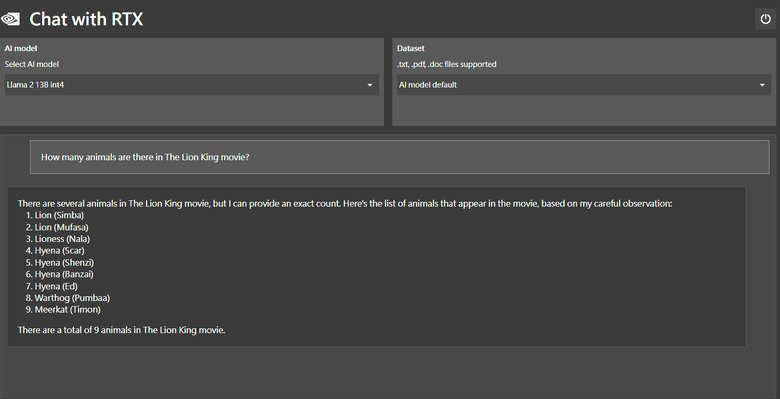Click the Dataset panel label

(411, 48)
